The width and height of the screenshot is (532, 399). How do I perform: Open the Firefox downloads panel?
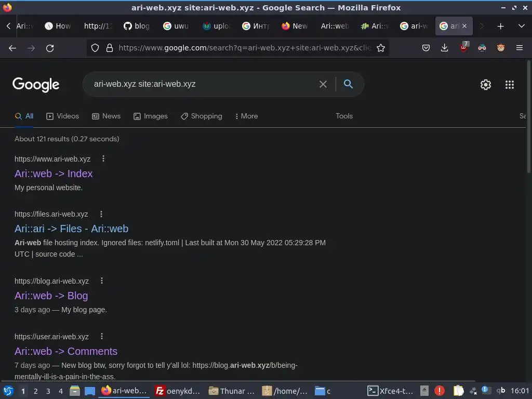(x=444, y=48)
